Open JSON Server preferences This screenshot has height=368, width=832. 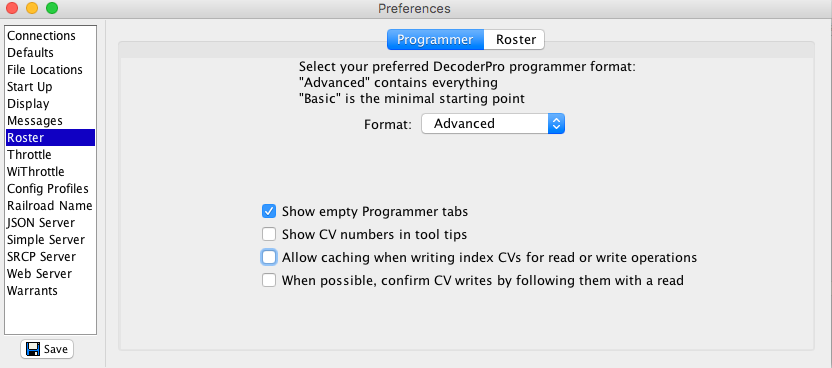(x=50, y=222)
